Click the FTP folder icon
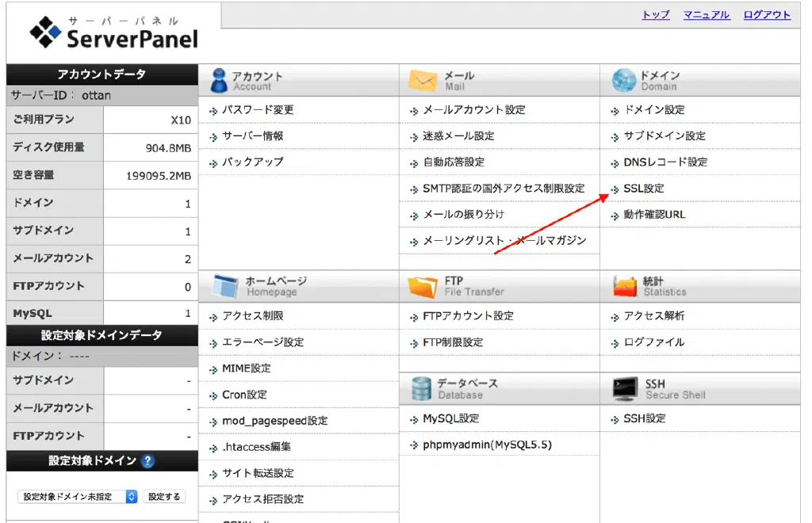This screenshot has width=812, height=523. pos(423,286)
